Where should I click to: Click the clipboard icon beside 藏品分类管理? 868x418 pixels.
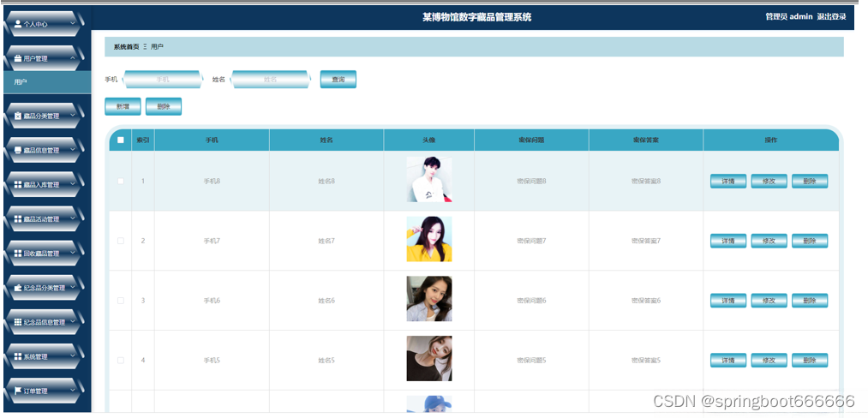(18, 116)
